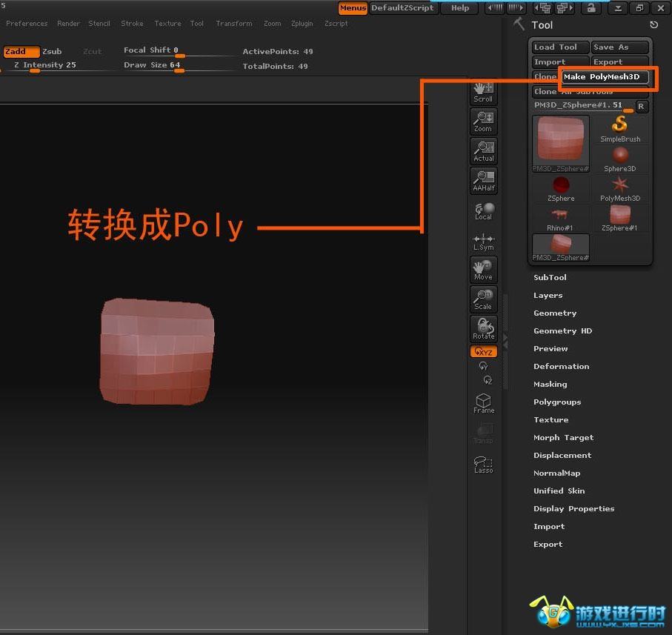Set the canvas to Actual size
The height and width of the screenshot is (635, 672).
click(483, 151)
